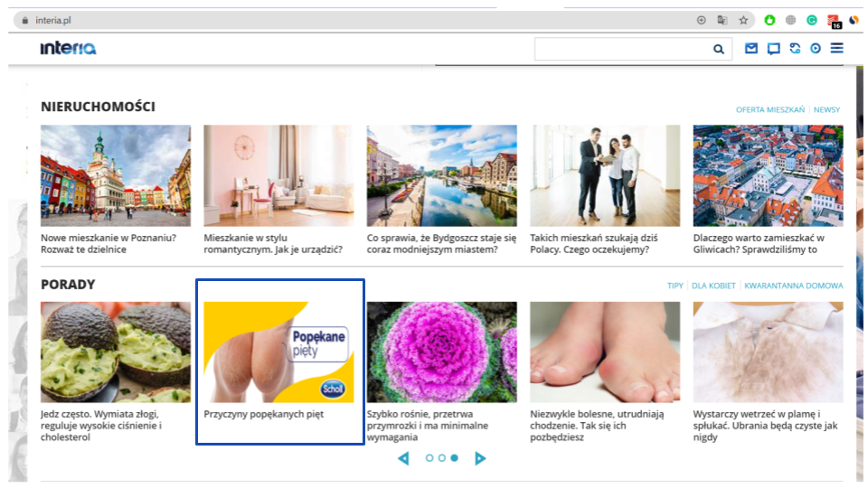Click the install plus icon in address bar
This screenshot has width=868, height=488.
[x=702, y=21]
